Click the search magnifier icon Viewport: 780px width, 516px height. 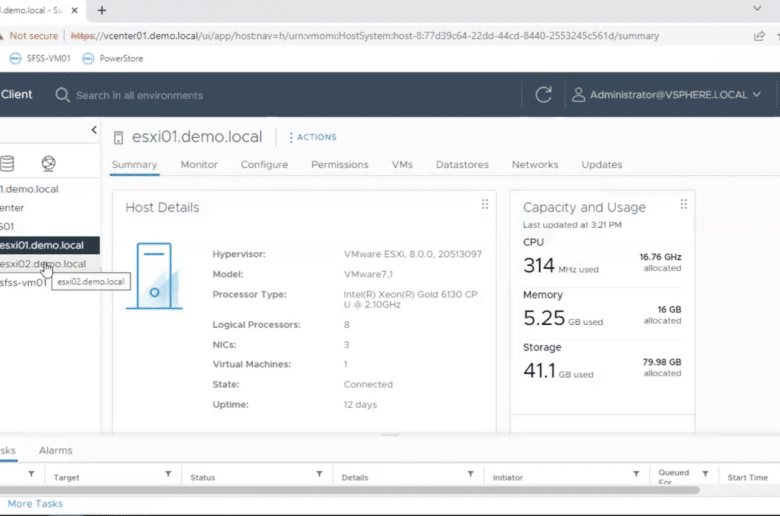(x=62, y=95)
